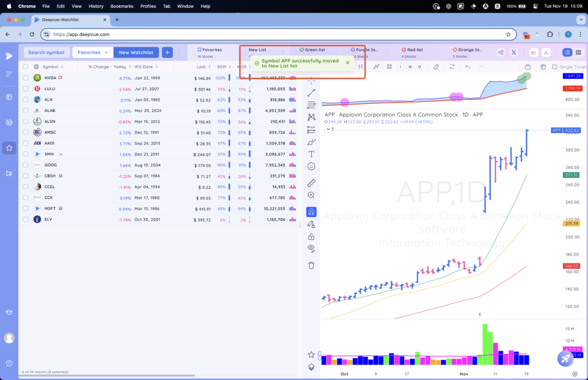
Task: Open chart settings gear at bottom right
Action: (575, 374)
